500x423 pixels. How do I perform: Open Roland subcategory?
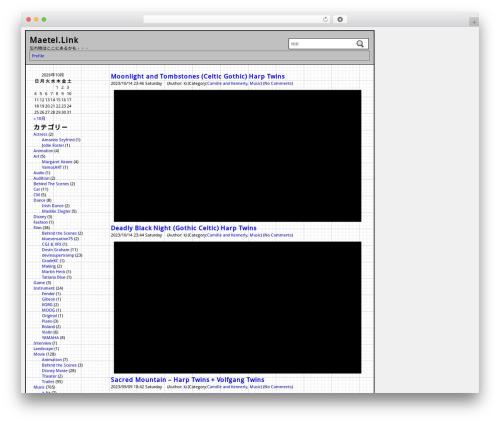(x=48, y=327)
